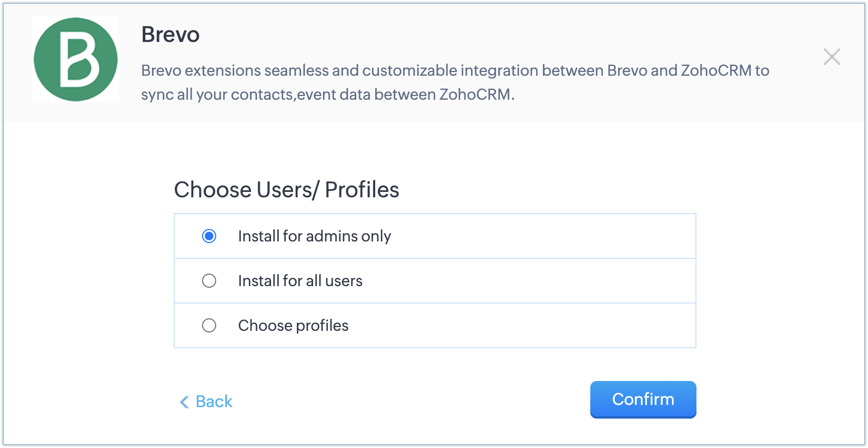Select the "Install for all users" radio button
This screenshot has height=448, width=868.
point(209,281)
